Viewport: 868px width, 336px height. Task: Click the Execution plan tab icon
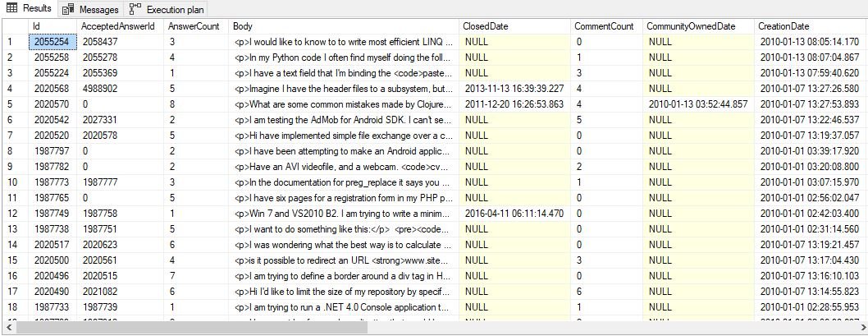[x=135, y=10]
